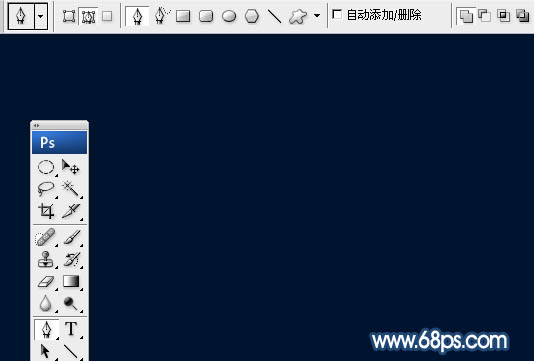The width and height of the screenshot is (534, 361).
Task: Click the Ps logo in toolbox
Action: [x=60, y=143]
